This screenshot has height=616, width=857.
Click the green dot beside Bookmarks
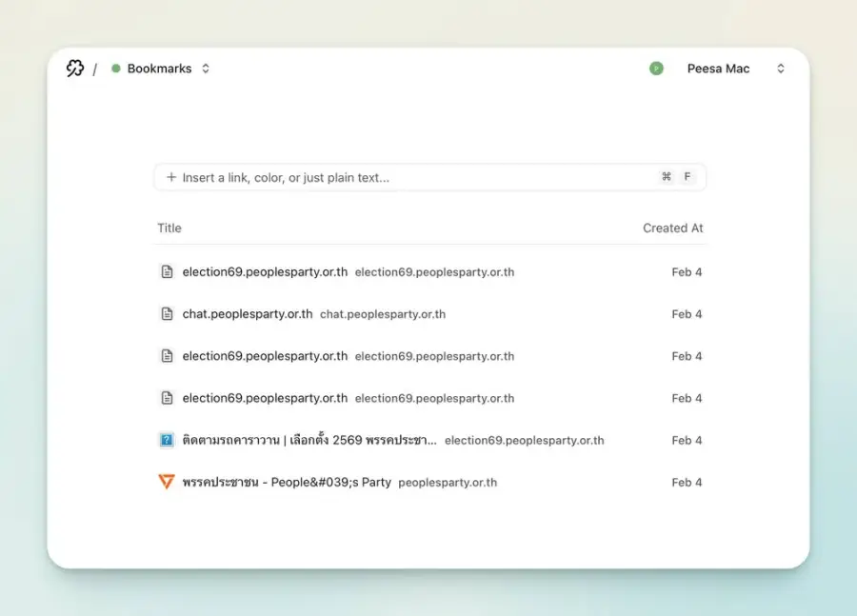tap(116, 69)
